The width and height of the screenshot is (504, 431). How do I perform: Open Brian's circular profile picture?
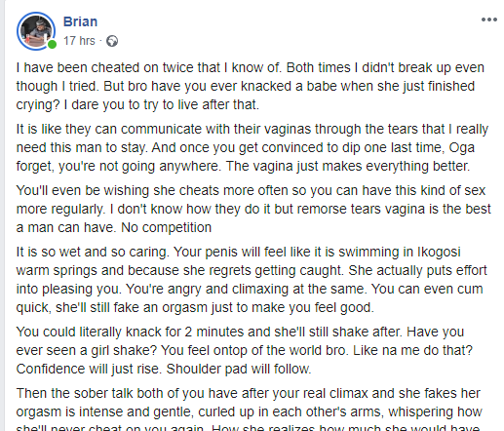(36, 31)
